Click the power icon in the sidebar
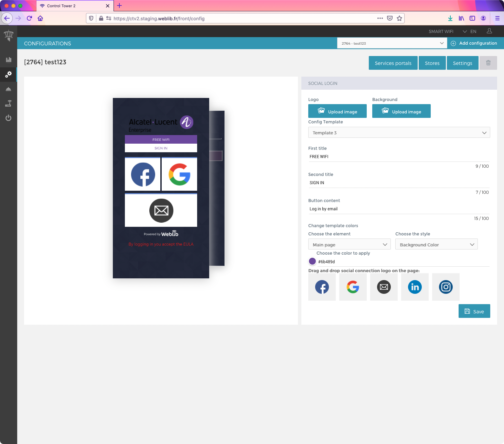Image resolution: width=504 pixels, height=444 pixels. tap(9, 118)
